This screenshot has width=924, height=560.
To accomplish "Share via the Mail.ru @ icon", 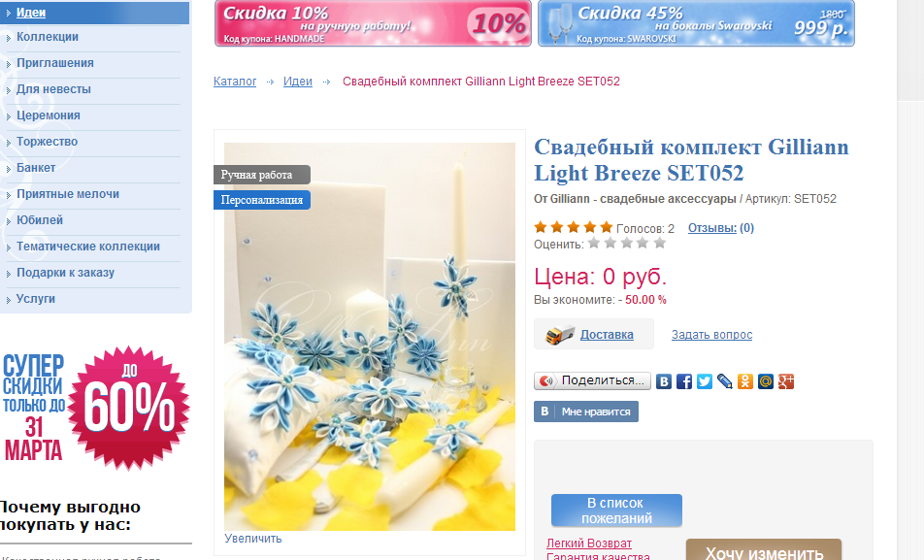I will click(x=766, y=381).
